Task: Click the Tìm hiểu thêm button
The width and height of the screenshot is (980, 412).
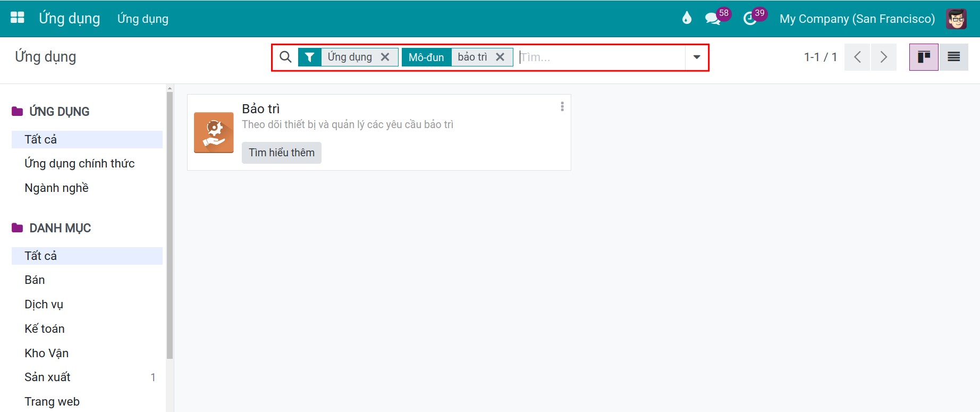Action: point(282,153)
